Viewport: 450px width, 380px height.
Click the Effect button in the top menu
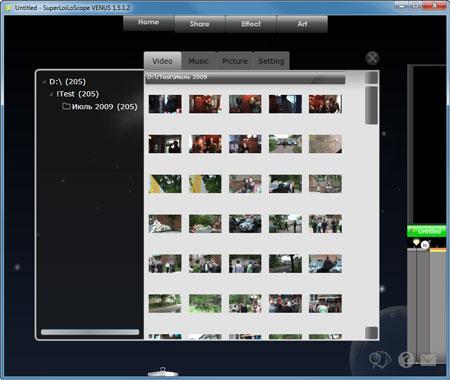251,24
